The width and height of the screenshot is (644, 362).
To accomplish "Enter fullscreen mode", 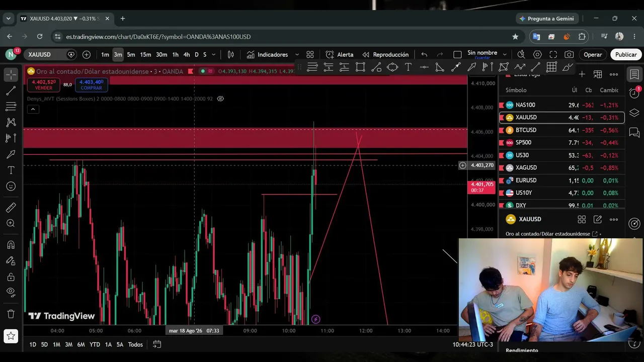I will point(553,54).
